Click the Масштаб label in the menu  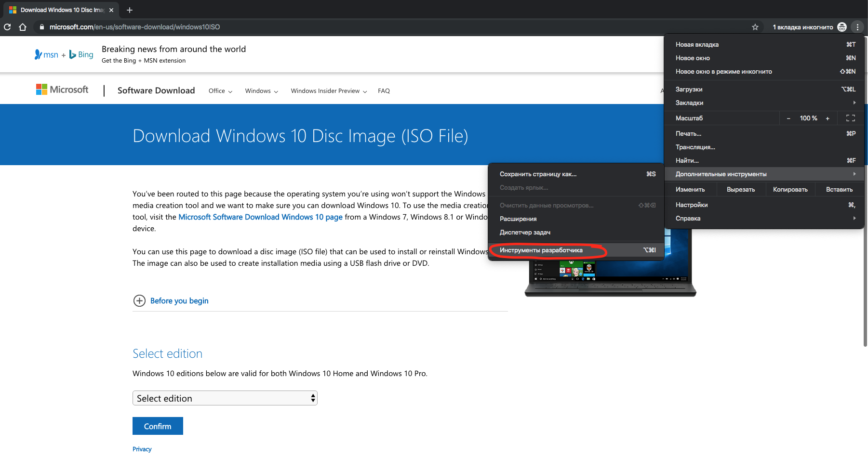[x=689, y=118]
